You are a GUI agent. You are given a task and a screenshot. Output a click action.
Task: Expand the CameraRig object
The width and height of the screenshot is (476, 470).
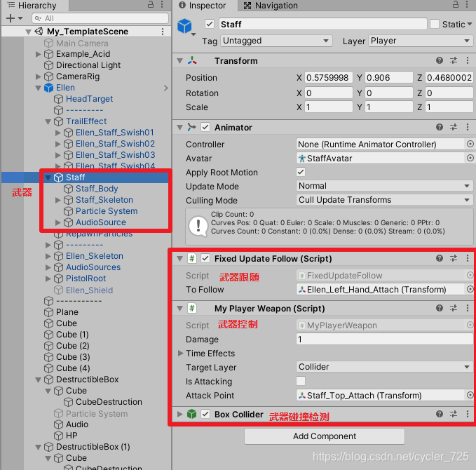[39, 76]
